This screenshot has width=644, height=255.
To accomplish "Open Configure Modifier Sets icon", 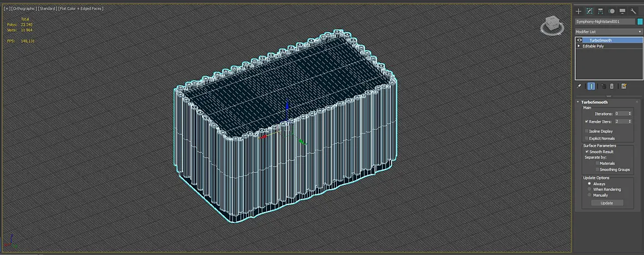I will click(624, 86).
